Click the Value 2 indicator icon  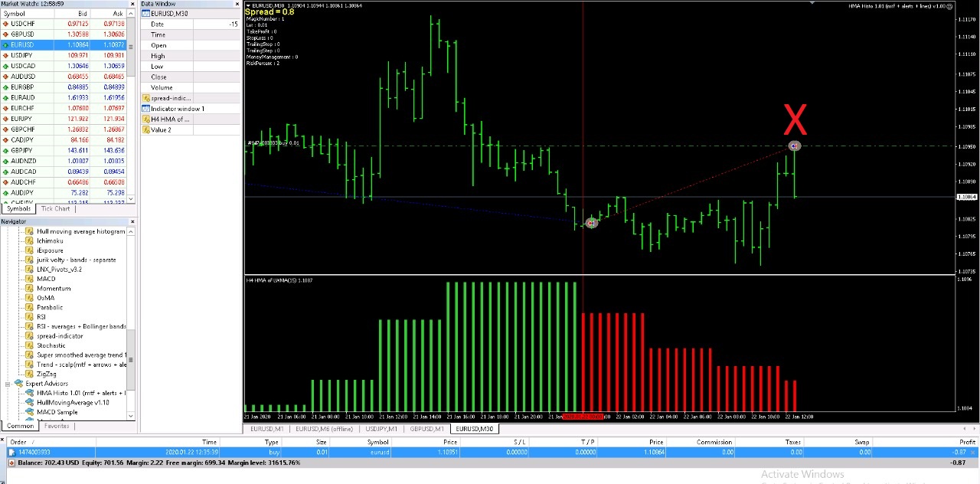[145, 130]
